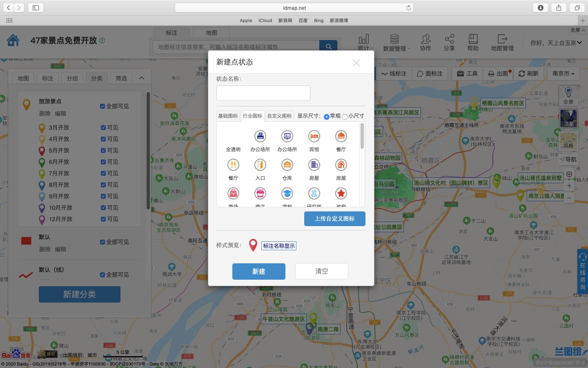Screen dimensions: 588x368
Task: Toggle visibility of 9月开放
Action: [x=103, y=196]
